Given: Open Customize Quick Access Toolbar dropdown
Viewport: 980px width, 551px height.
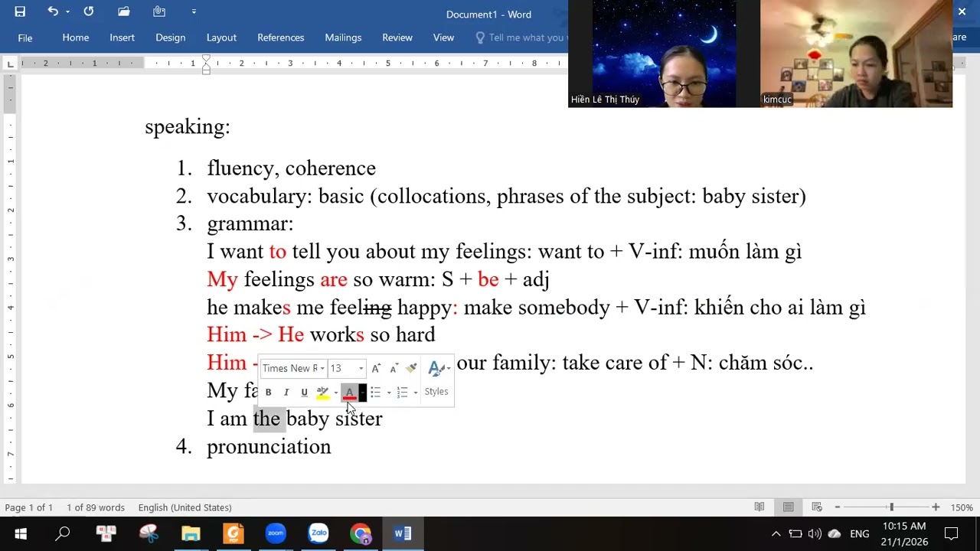Looking at the screenshot, I should (194, 11).
